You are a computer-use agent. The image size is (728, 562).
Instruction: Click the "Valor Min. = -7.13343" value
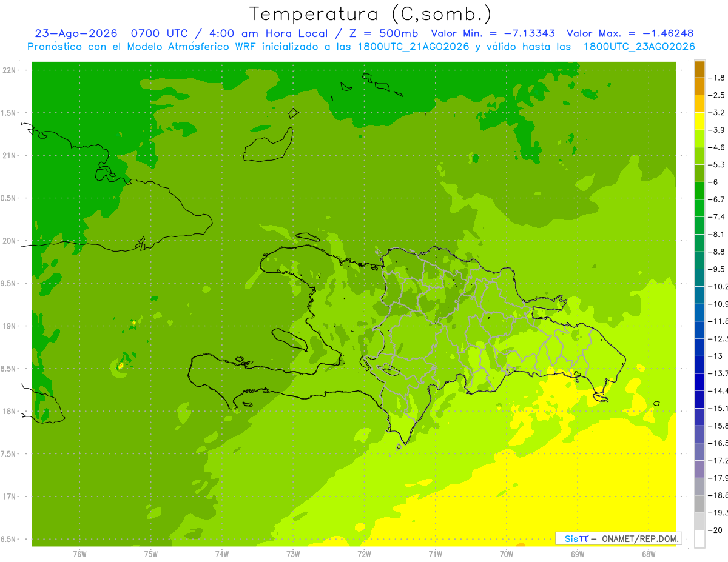pyautogui.click(x=493, y=33)
